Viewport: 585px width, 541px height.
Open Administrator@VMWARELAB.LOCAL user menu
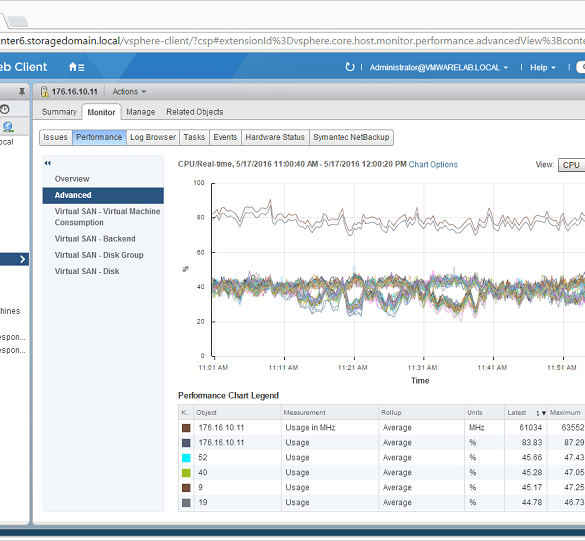(438, 68)
